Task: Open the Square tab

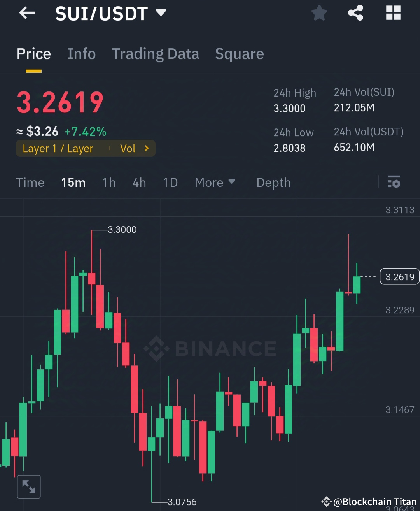Action: pos(240,54)
